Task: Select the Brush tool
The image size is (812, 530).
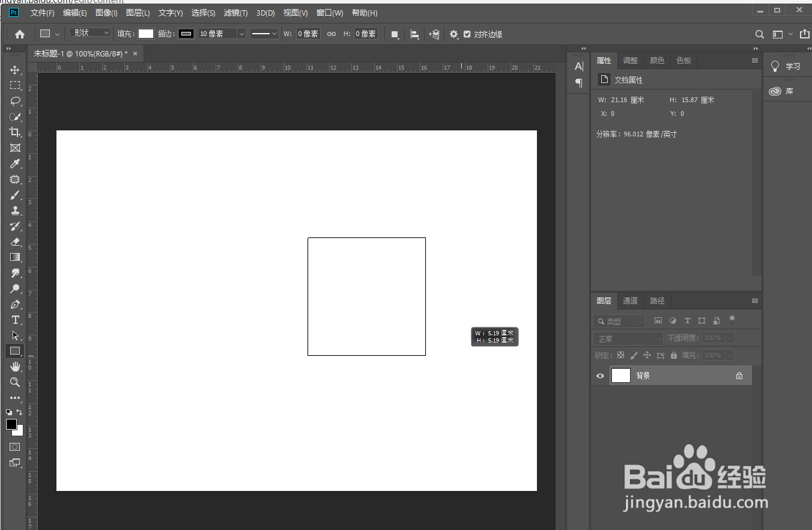Action: point(15,195)
